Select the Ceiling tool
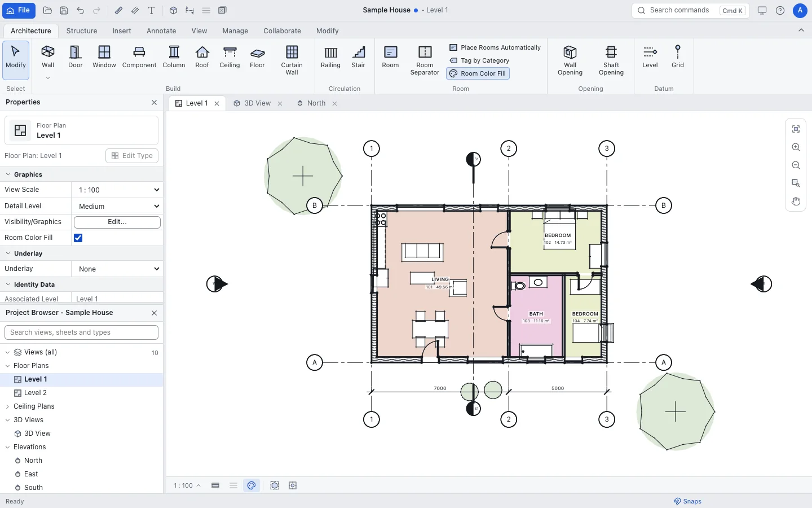This screenshot has width=812, height=508. coord(230,57)
